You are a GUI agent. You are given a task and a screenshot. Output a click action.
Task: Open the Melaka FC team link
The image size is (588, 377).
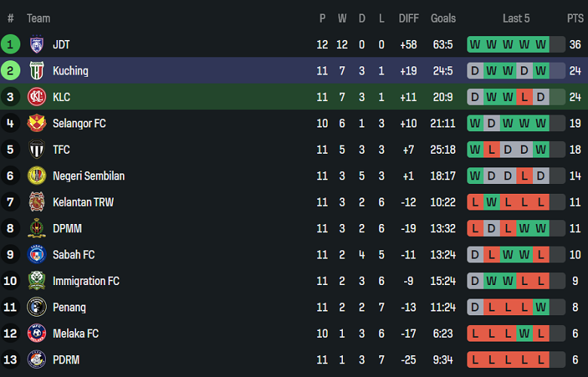pyautogui.click(x=75, y=333)
